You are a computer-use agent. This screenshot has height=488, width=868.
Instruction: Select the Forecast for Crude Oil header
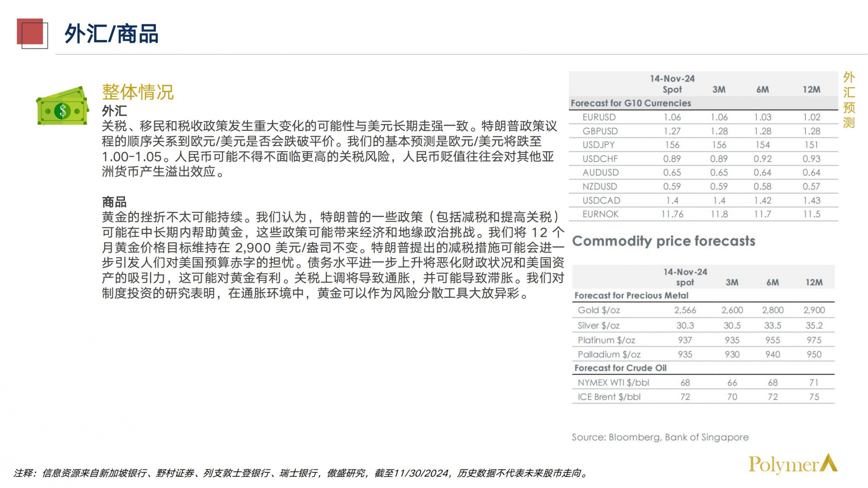coord(620,368)
